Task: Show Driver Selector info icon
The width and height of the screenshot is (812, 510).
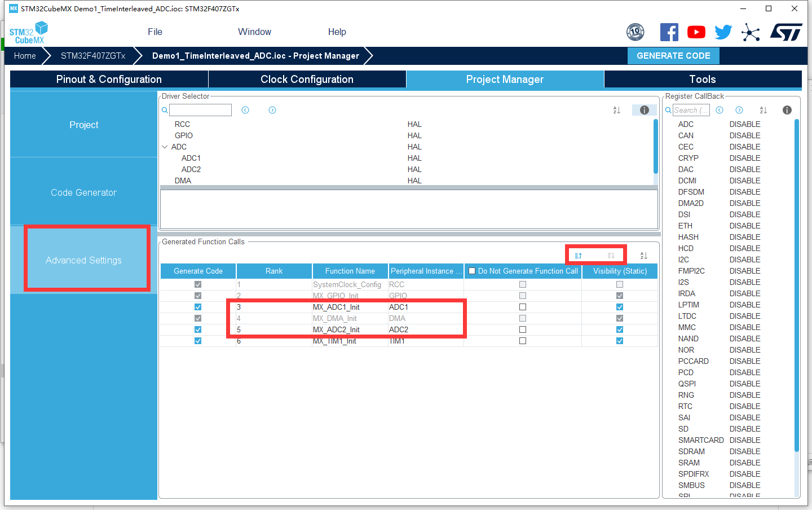Action: click(x=644, y=110)
